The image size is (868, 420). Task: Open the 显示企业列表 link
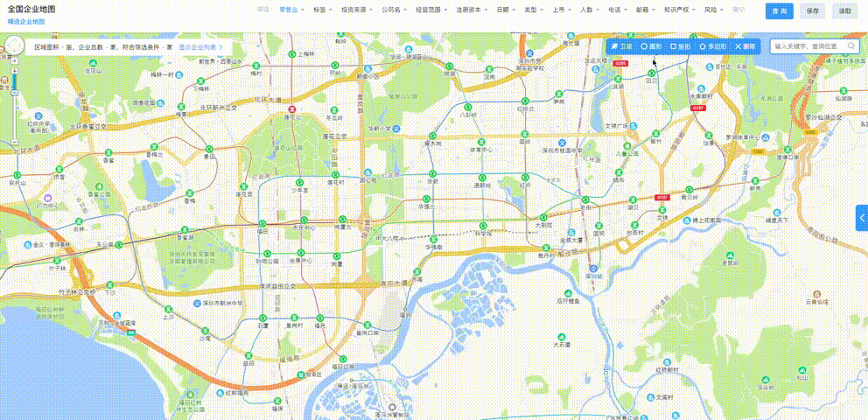(200, 47)
